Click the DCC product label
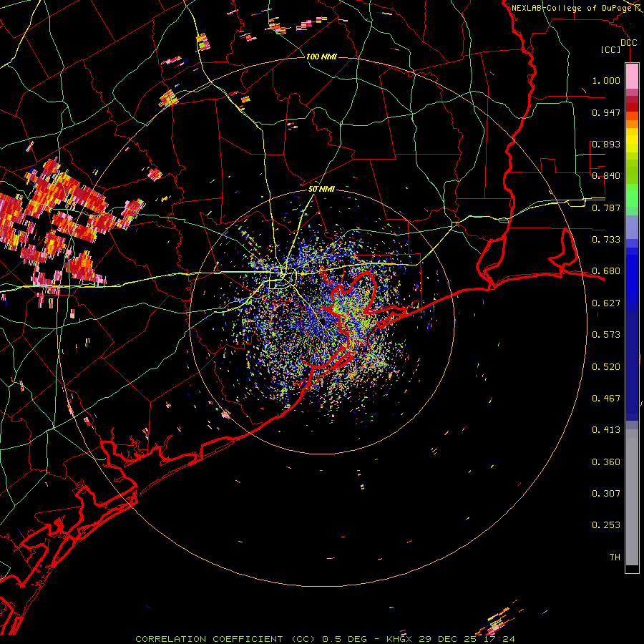This screenshot has height=644, width=644. (x=628, y=42)
